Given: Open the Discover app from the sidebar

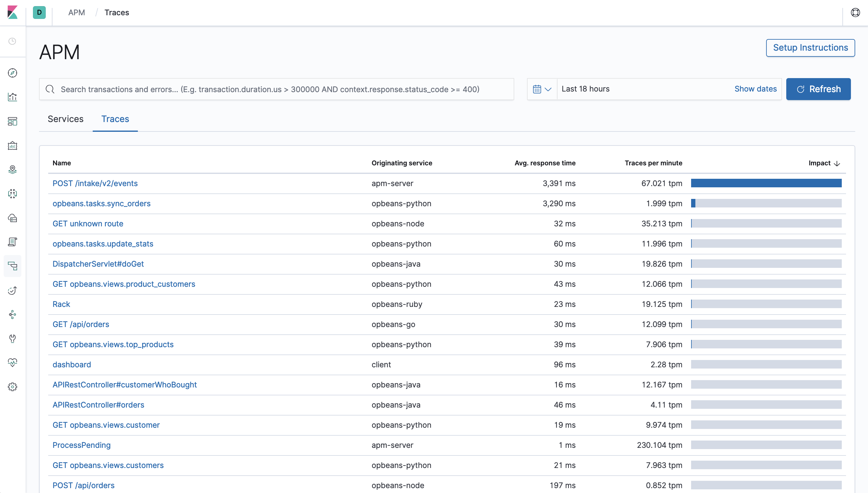Looking at the screenshot, I should pos(13,73).
